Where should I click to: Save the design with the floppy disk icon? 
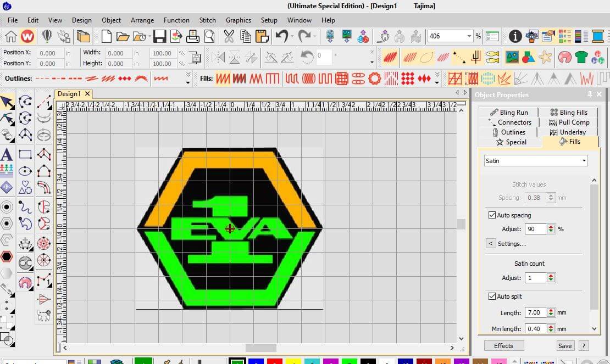pyautogui.click(x=159, y=37)
